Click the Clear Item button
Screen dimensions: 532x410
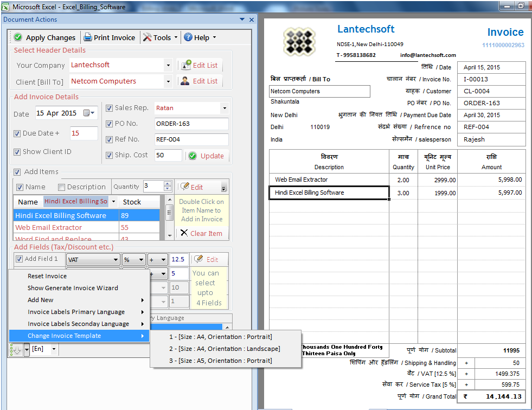[202, 233]
